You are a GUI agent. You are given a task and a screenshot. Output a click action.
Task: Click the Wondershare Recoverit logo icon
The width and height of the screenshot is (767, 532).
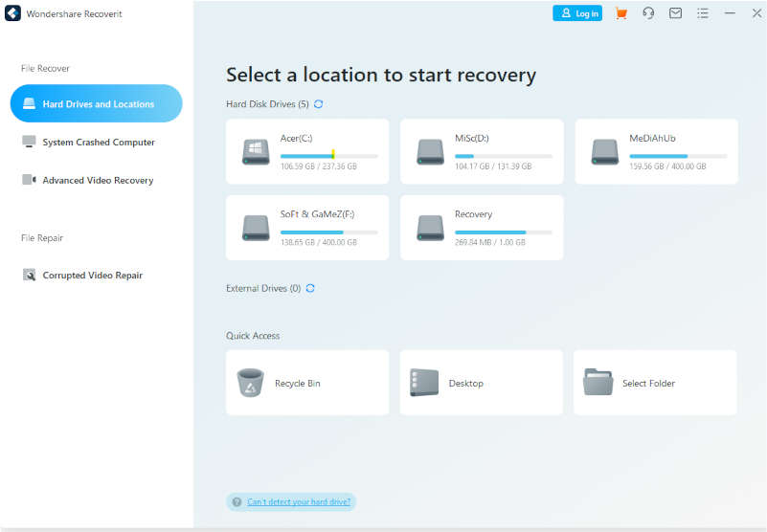13,13
